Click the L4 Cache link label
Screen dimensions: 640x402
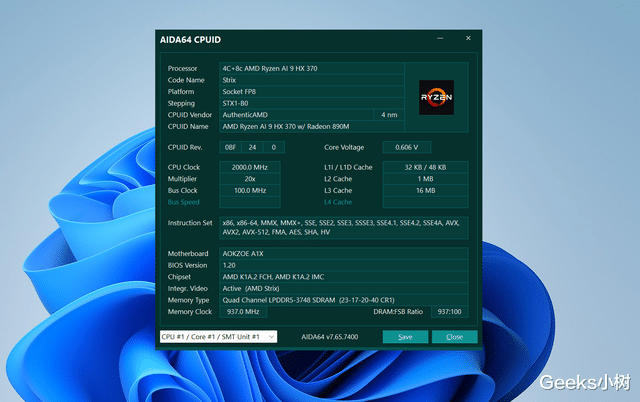click(338, 202)
